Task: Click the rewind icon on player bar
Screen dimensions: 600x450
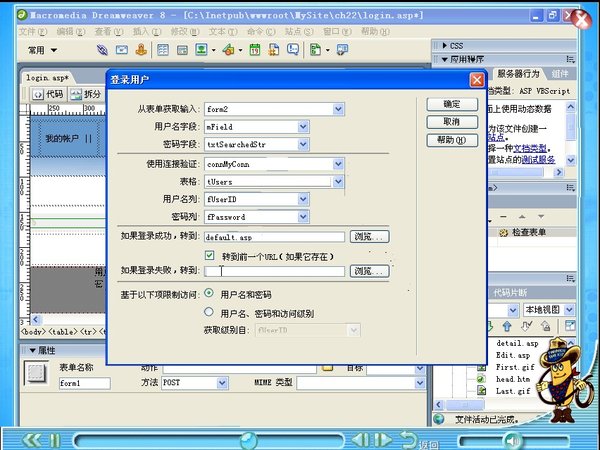Action: pyautogui.click(x=34, y=439)
